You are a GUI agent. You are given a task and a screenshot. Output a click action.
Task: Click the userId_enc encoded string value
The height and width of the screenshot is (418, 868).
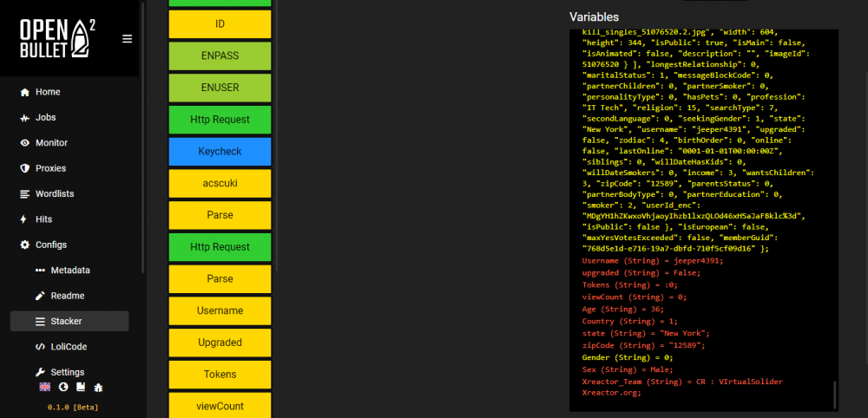click(694, 216)
